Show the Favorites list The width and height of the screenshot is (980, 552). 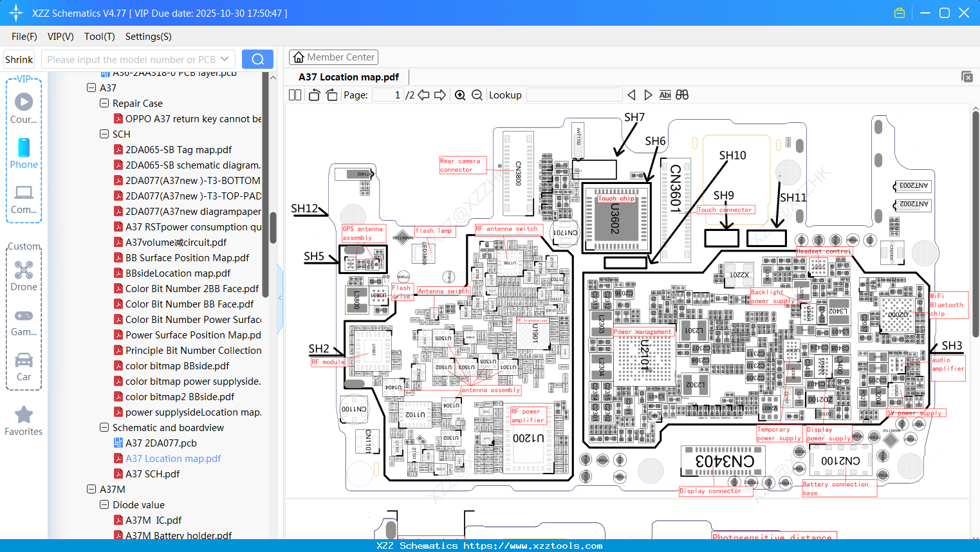pyautogui.click(x=24, y=421)
